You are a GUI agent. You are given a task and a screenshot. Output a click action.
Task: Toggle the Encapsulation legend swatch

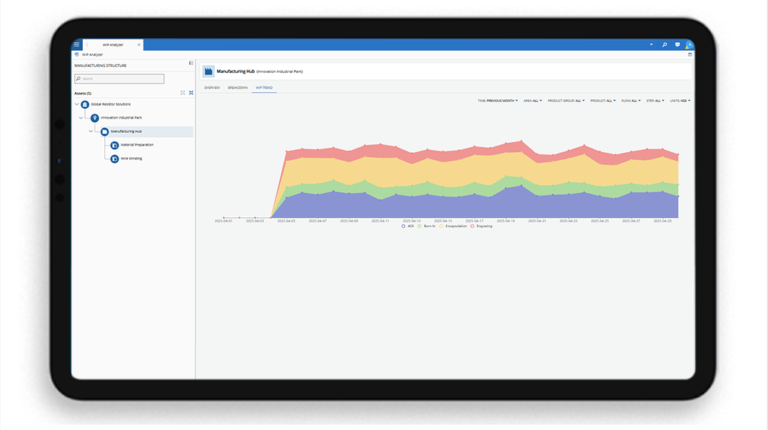(441, 226)
